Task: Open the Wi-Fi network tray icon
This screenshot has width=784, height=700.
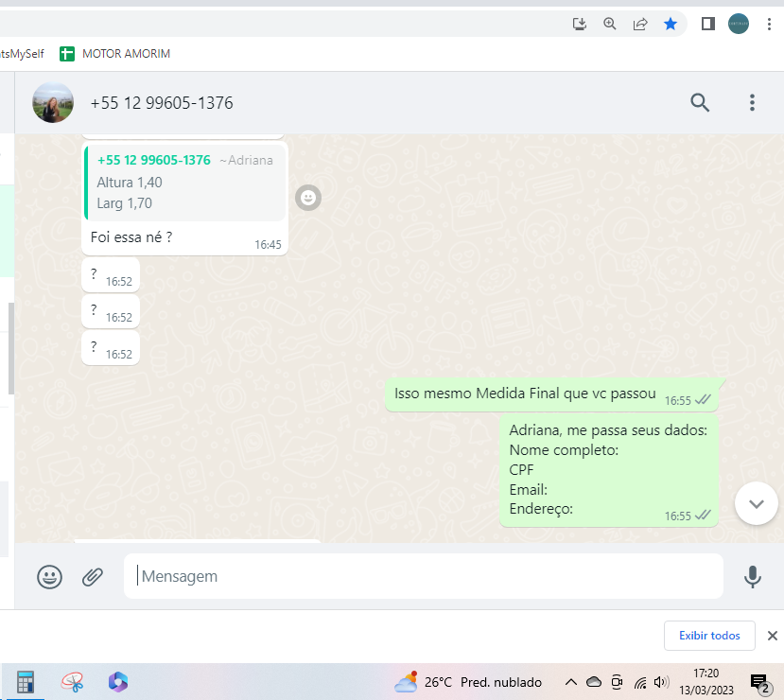Action: point(640,682)
